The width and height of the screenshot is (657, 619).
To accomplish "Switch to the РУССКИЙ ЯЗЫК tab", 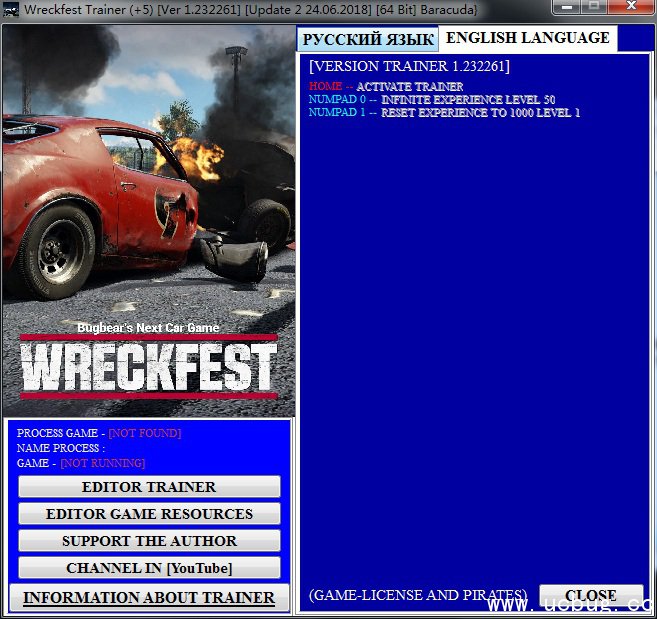I will coord(368,39).
